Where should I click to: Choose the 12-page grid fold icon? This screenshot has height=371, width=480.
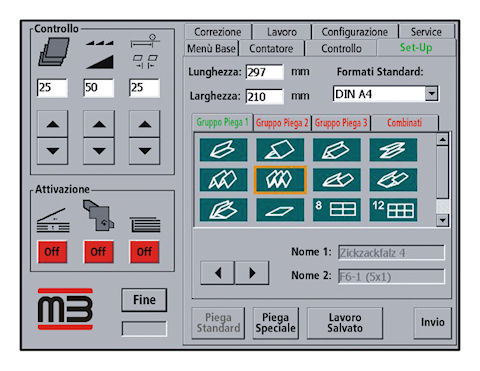(393, 210)
